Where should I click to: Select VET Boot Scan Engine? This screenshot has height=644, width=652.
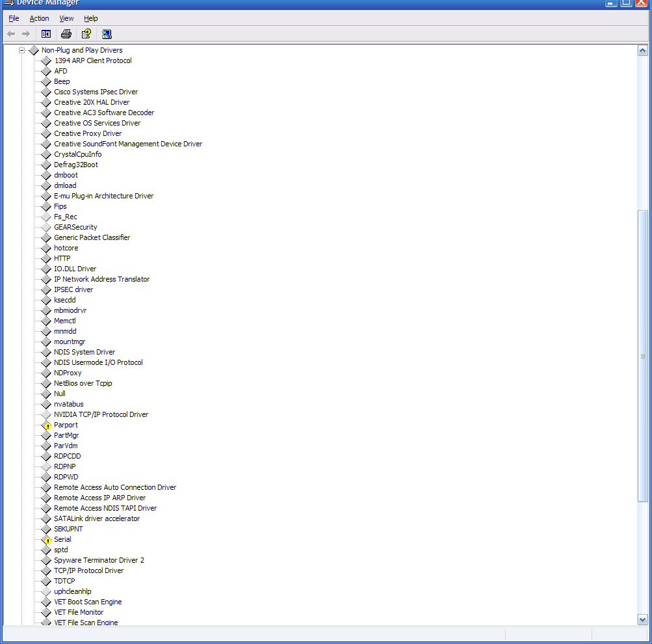88,602
